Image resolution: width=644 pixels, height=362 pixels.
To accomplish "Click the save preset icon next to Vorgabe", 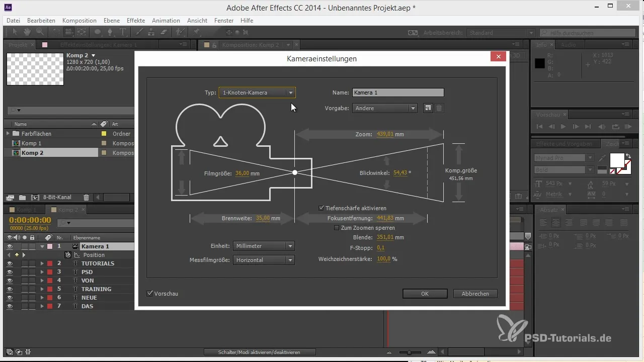I will [x=428, y=108].
